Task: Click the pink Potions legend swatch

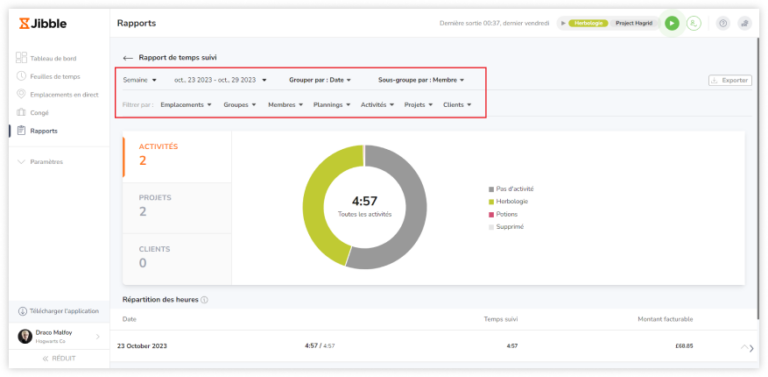Action: click(x=491, y=214)
